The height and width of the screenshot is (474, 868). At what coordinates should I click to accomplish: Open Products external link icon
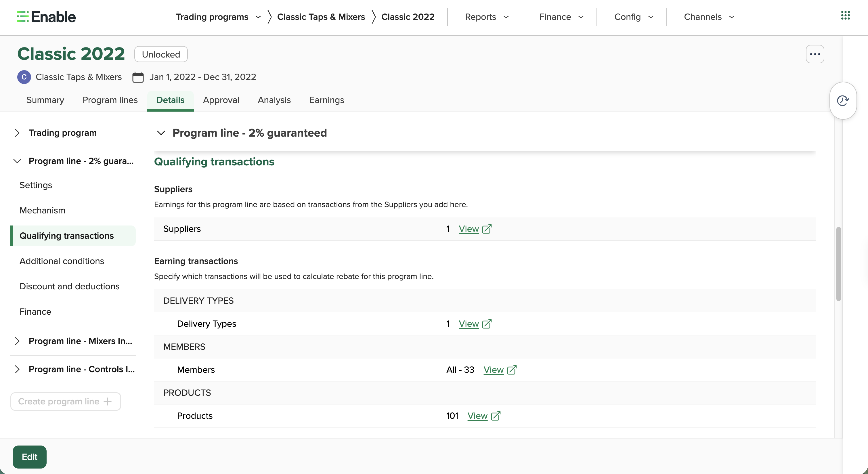(x=496, y=416)
